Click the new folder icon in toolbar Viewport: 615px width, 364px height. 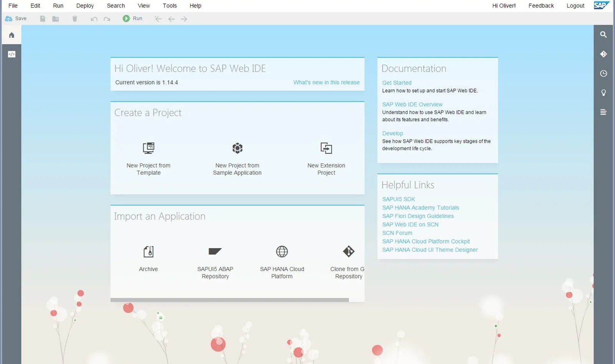pos(56,18)
